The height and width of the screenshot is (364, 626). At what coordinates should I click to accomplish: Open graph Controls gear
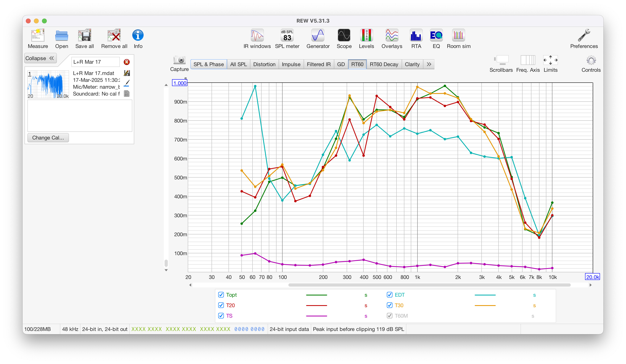(591, 60)
